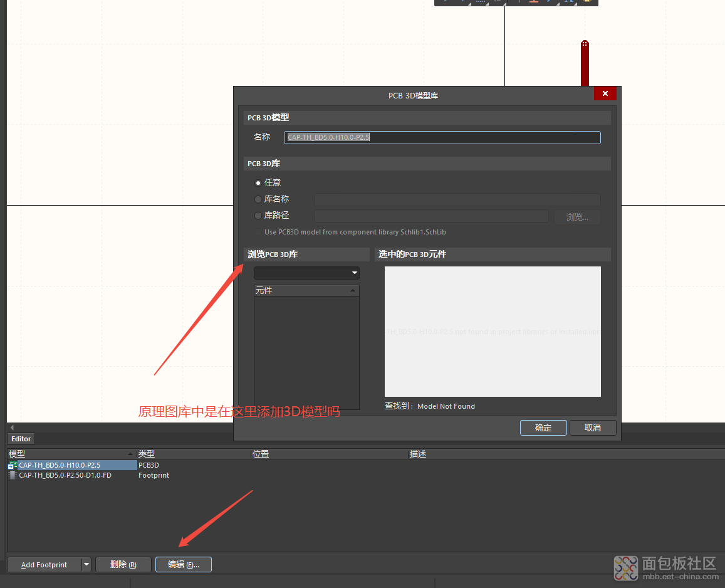The image size is (725, 588).
Task: Click the PCB3D model icon in the list
Action: [13, 465]
